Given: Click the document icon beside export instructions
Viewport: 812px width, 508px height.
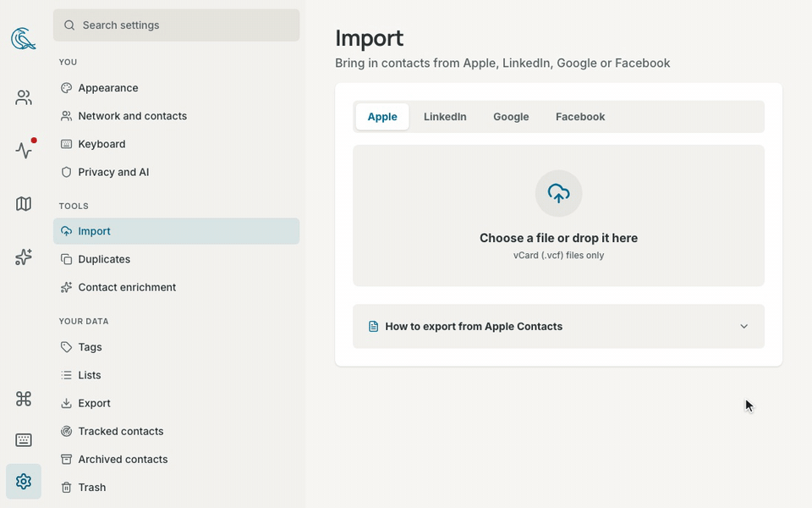Looking at the screenshot, I should 373,326.
